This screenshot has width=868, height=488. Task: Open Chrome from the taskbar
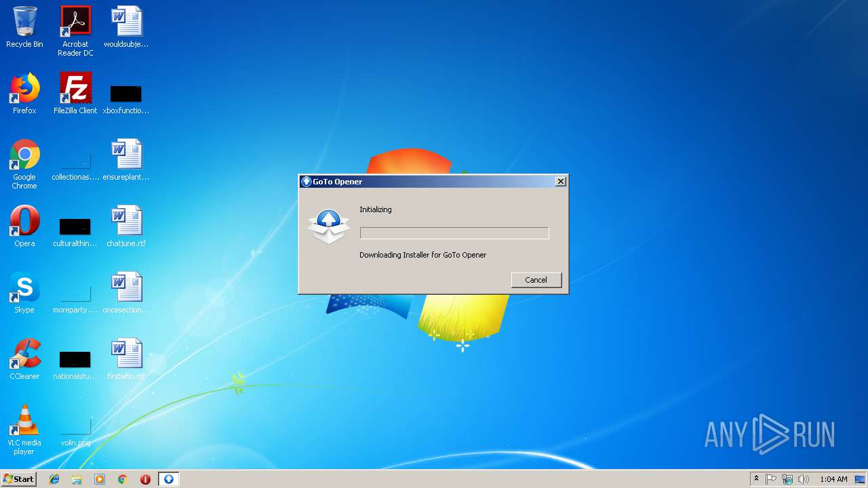tap(123, 479)
